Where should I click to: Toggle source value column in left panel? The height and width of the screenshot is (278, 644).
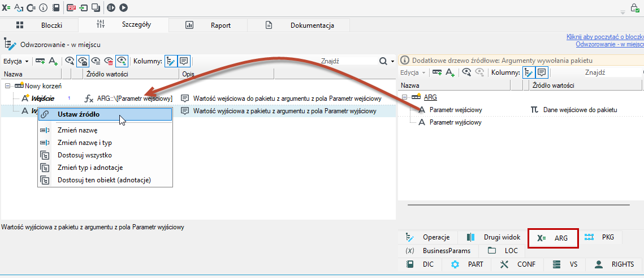pyautogui.click(x=171, y=61)
